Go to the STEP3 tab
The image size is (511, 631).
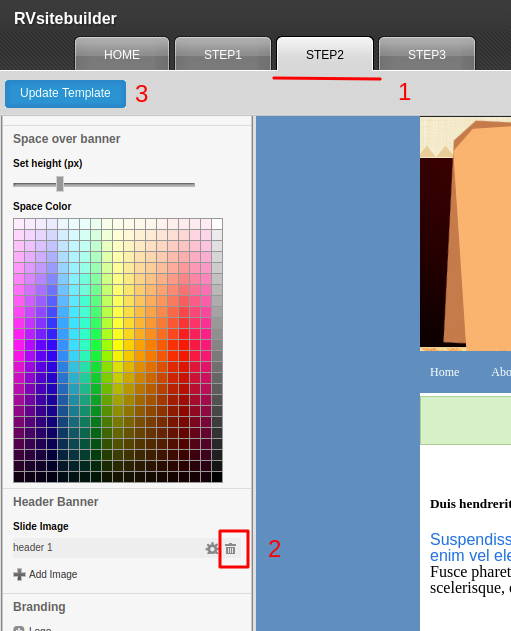427,54
